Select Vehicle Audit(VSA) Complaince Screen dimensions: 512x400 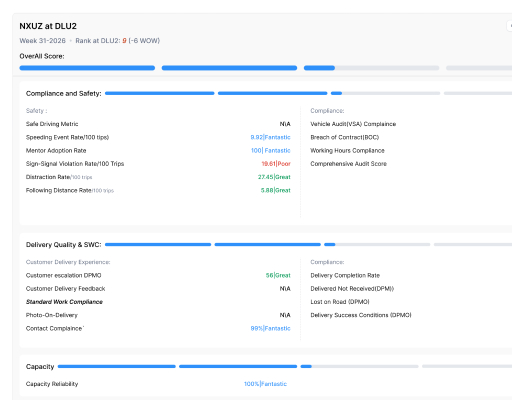click(x=353, y=124)
